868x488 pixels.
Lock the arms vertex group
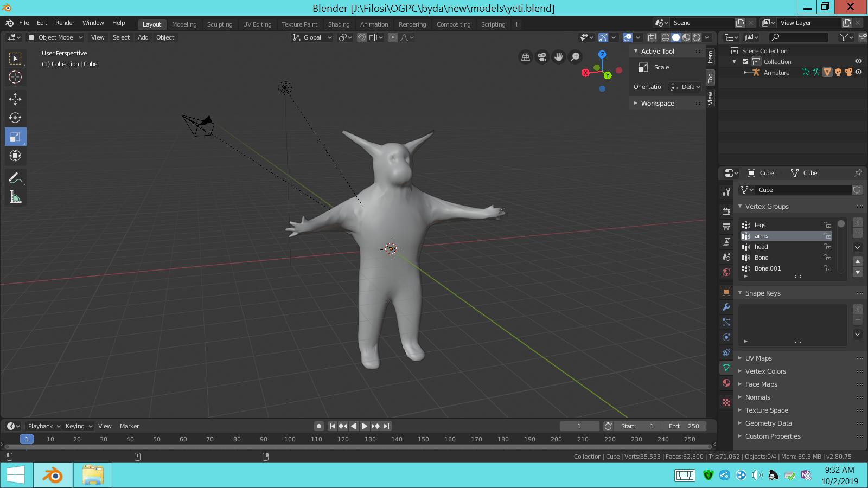827,236
